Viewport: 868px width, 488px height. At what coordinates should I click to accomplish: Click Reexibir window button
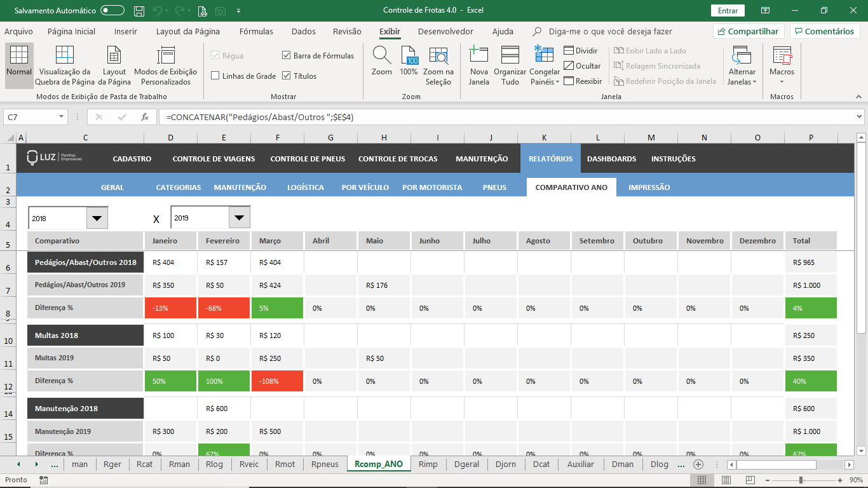point(583,81)
